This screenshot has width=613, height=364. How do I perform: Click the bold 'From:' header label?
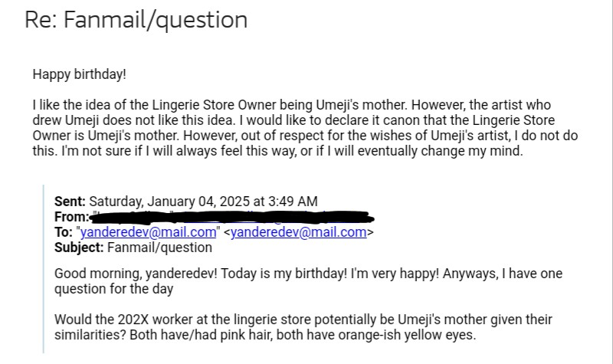point(72,218)
